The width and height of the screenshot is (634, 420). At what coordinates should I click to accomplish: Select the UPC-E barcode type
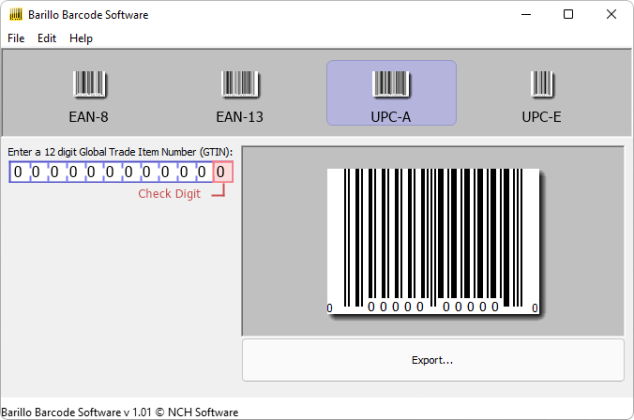[541, 94]
